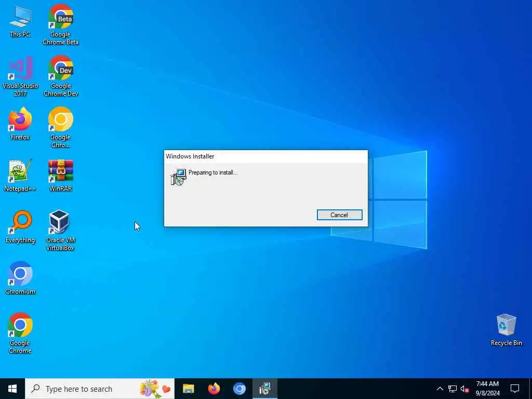Select the This PC desktop icon
Image resolution: width=532 pixels, height=399 pixels.
tap(20, 21)
